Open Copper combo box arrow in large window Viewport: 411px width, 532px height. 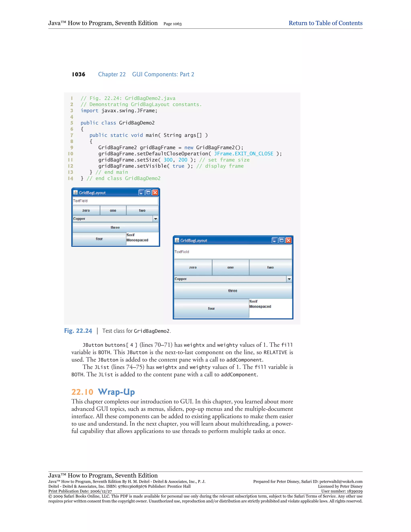coord(289,279)
